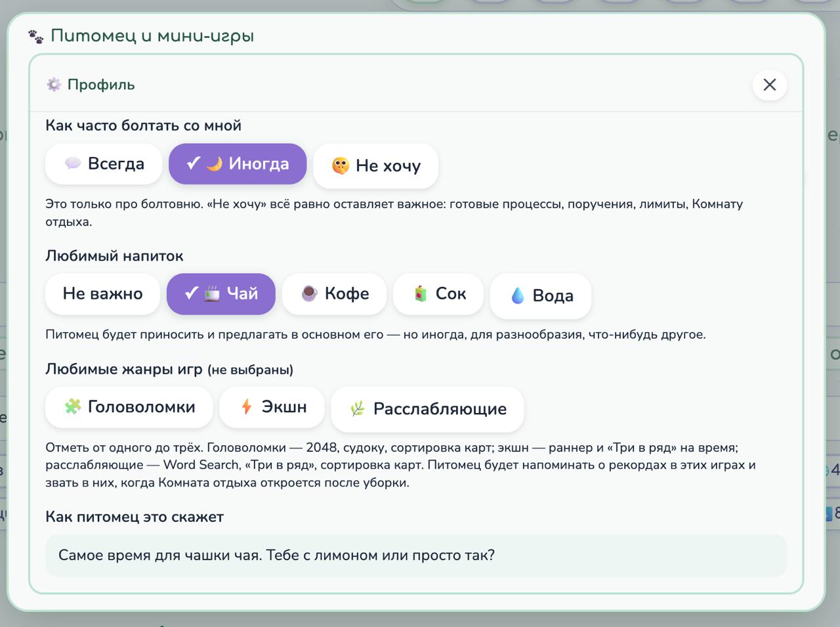This screenshot has height=627, width=840.
Task: Toggle the "Головоломки" game genre
Action: click(x=129, y=407)
